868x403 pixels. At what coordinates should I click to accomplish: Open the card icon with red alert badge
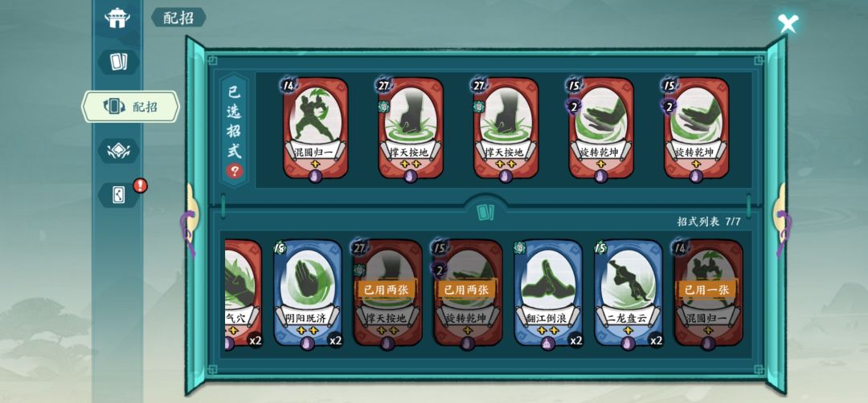tap(120, 194)
